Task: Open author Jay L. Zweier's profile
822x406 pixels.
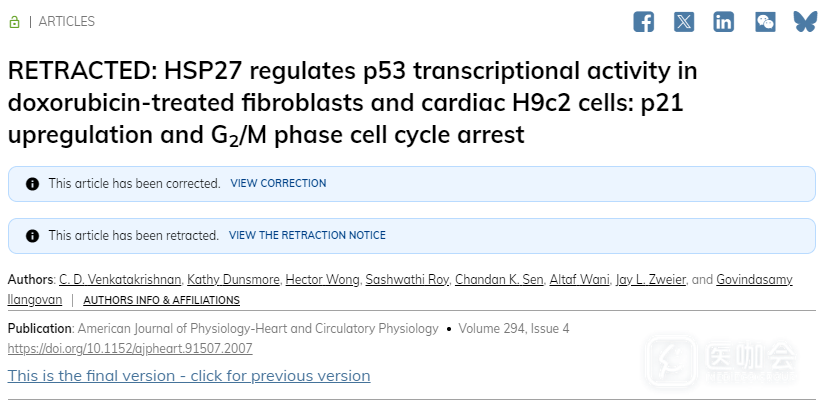Action: 651,280
